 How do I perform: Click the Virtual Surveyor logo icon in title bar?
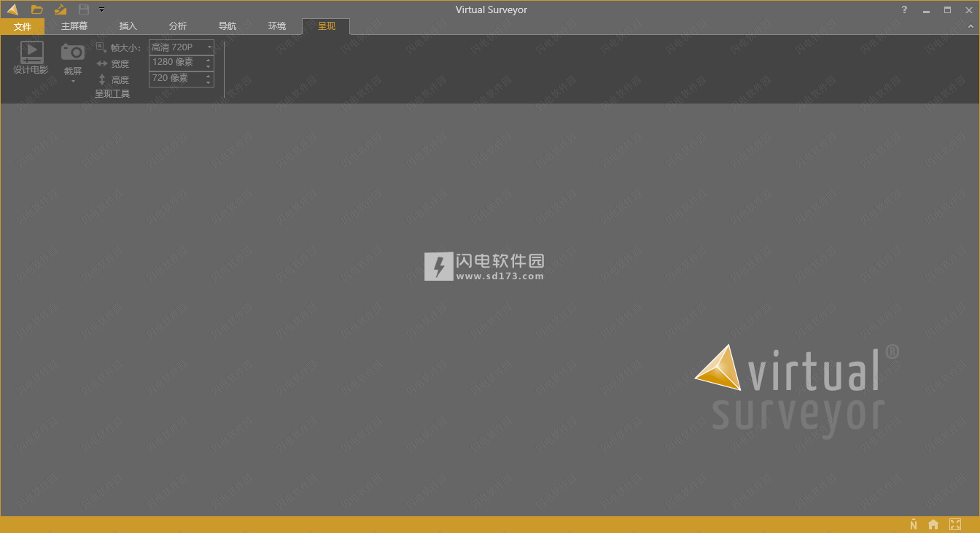(12, 9)
